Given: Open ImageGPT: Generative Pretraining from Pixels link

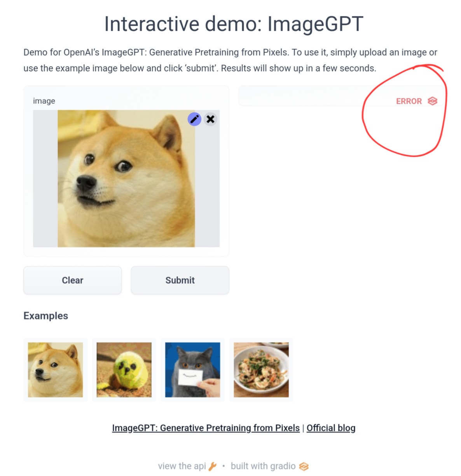Looking at the screenshot, I should point(206,428).
